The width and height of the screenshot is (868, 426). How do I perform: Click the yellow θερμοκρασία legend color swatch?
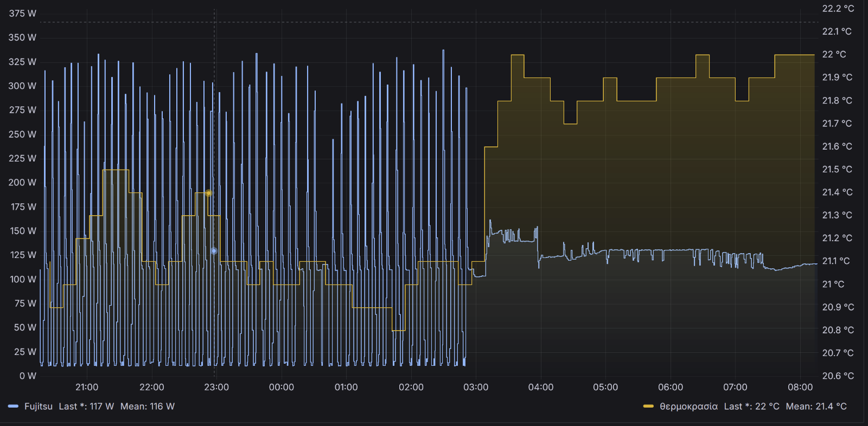[x=648, y=406]
